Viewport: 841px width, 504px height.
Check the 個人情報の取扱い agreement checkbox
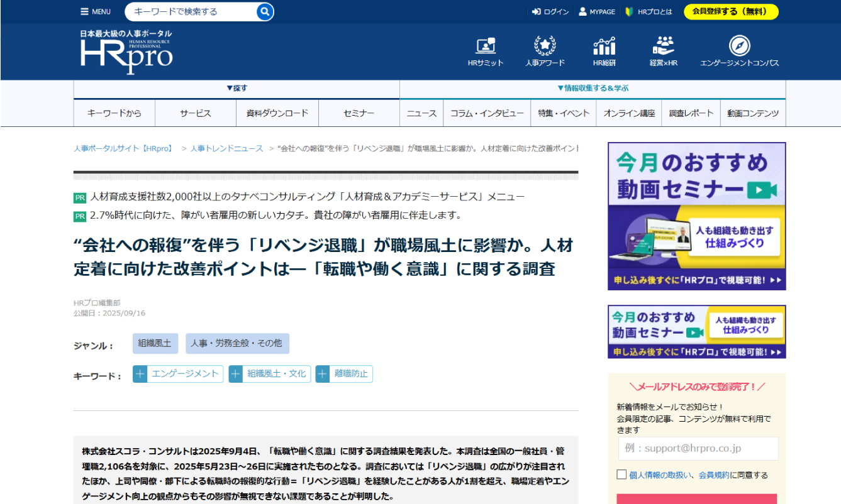621,474
